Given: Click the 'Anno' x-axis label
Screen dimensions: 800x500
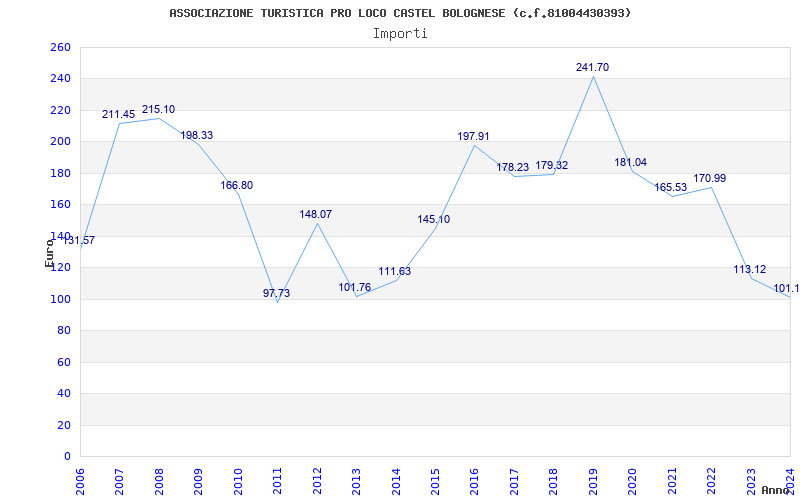Looking at the screenshot, I should coord(776,490).
